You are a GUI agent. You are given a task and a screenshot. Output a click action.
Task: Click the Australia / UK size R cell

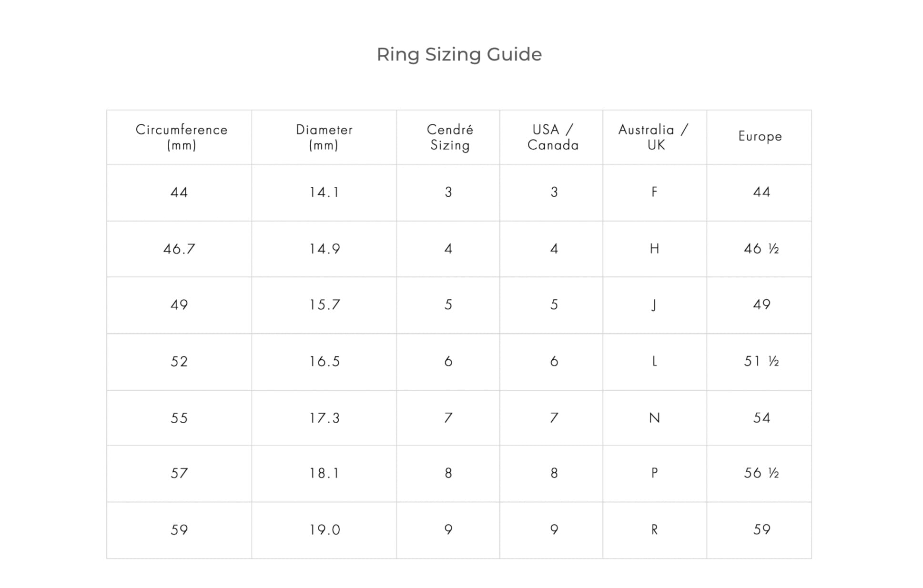click(x=654, y=529)
